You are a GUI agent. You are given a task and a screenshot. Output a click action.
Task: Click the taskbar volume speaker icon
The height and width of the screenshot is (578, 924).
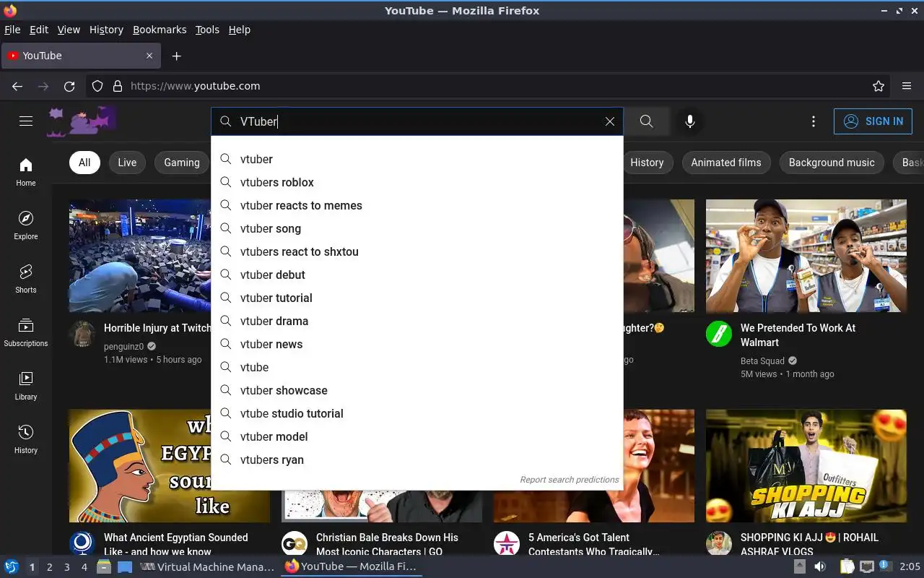point(820,567)
